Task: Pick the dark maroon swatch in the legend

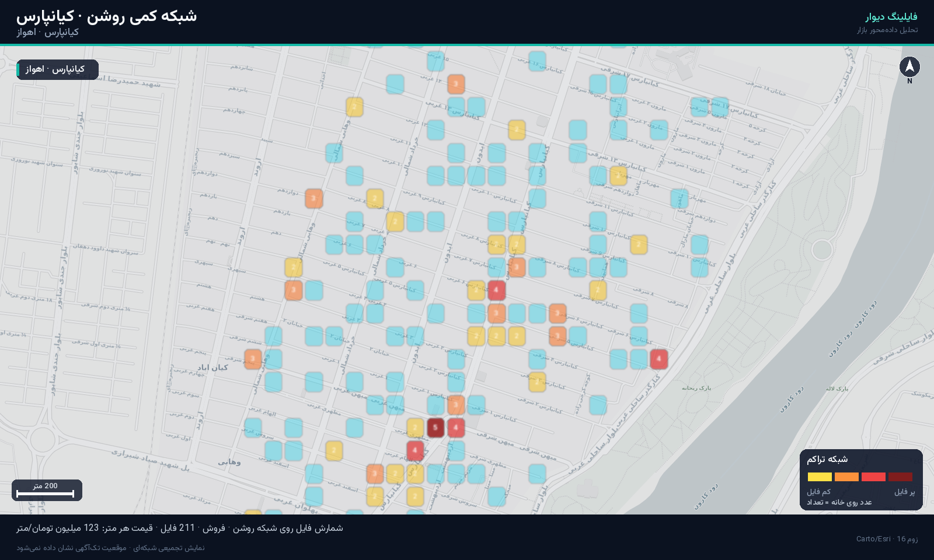Action: click(x=900, y=477)
